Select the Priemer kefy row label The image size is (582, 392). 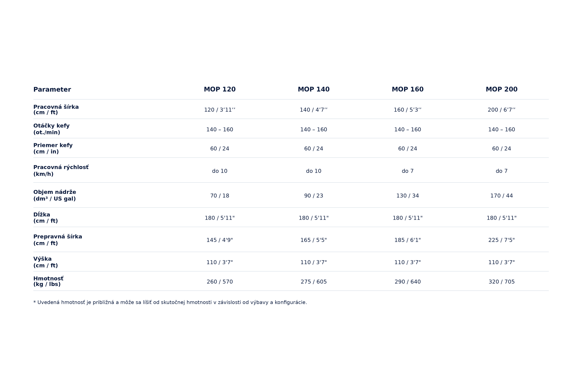[53, 148]
